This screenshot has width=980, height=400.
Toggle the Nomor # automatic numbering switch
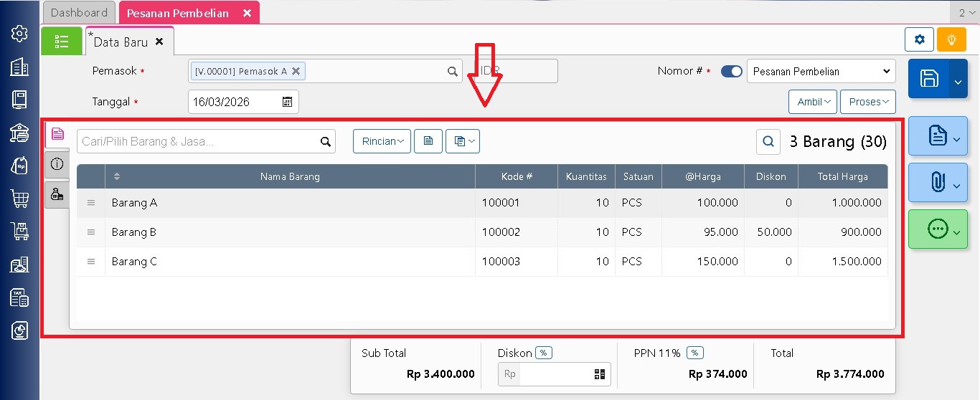click(x=732, y=72)
